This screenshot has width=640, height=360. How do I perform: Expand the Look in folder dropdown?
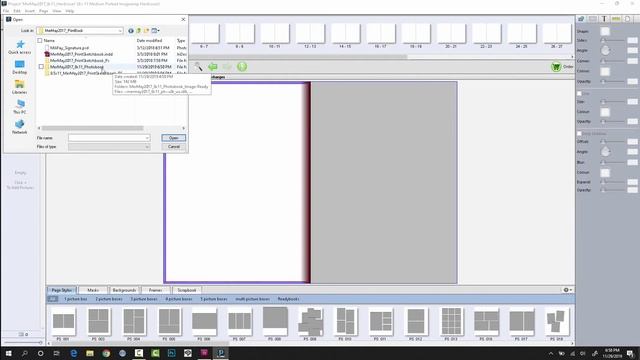[120, 31]
